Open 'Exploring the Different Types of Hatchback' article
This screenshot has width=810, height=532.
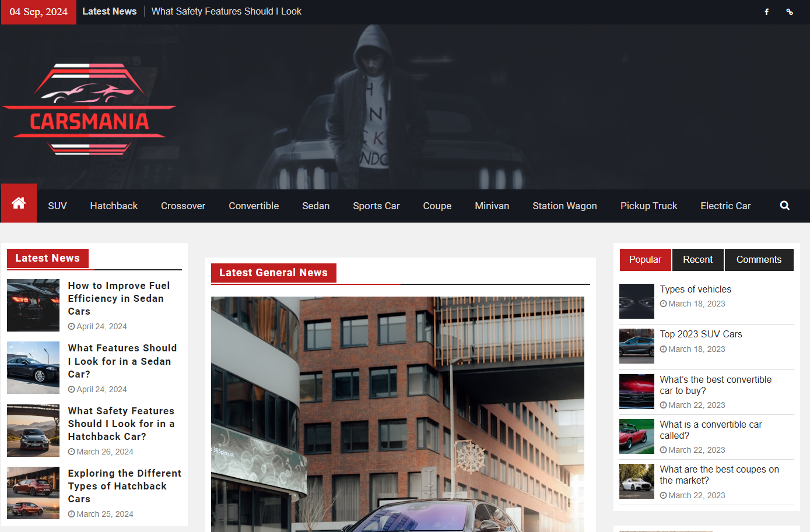click(124, 486)
